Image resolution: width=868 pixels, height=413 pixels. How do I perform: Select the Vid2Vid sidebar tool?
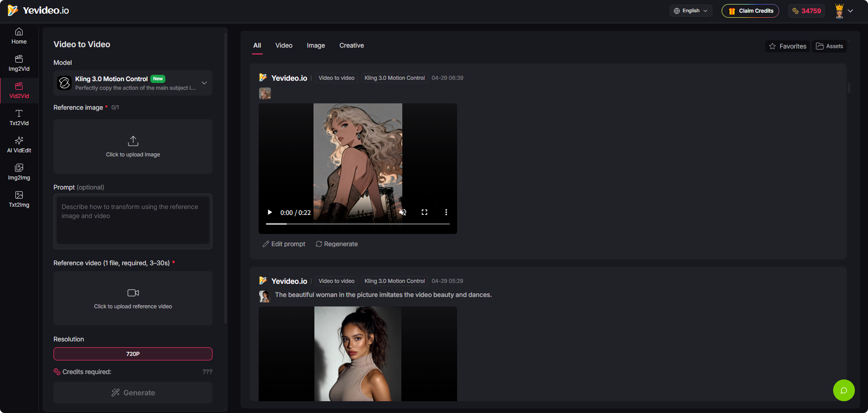(x=19, y=91)
